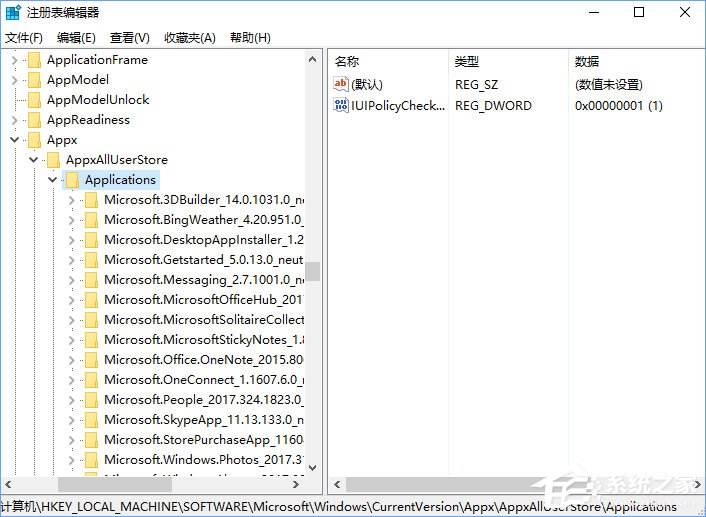Click the Applications folder icon
706x517 pixels.
pyautogui.click(x=72, y=180)
